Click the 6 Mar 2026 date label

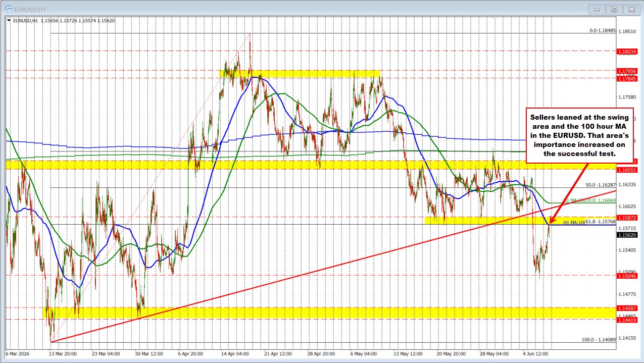(18, 353)
